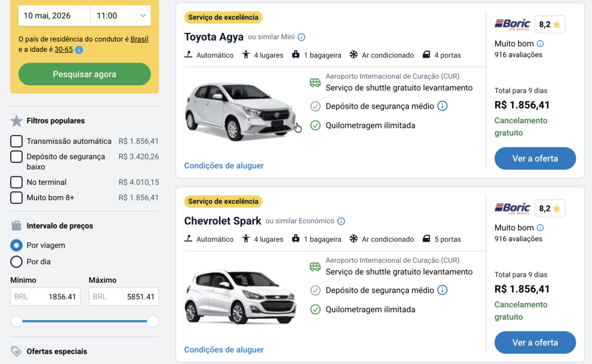Click the maximum price slider handle
Screen dimensions: 592x364
point(153,321)
